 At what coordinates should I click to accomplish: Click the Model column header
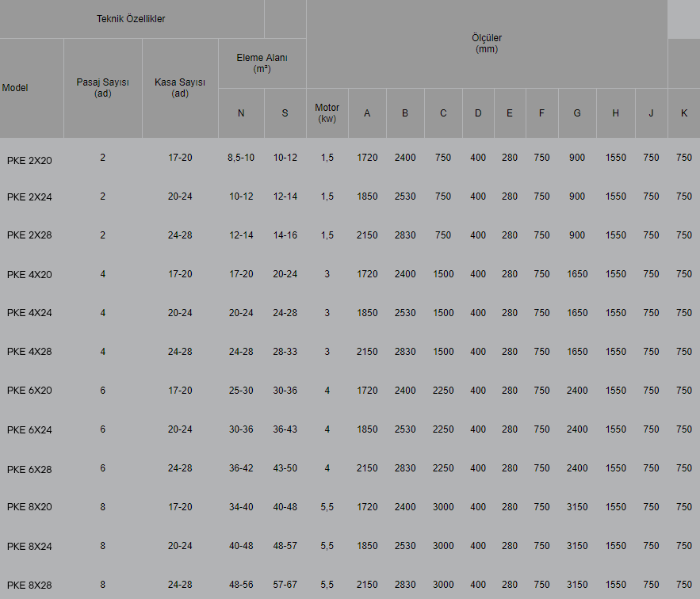pos(15,88)
